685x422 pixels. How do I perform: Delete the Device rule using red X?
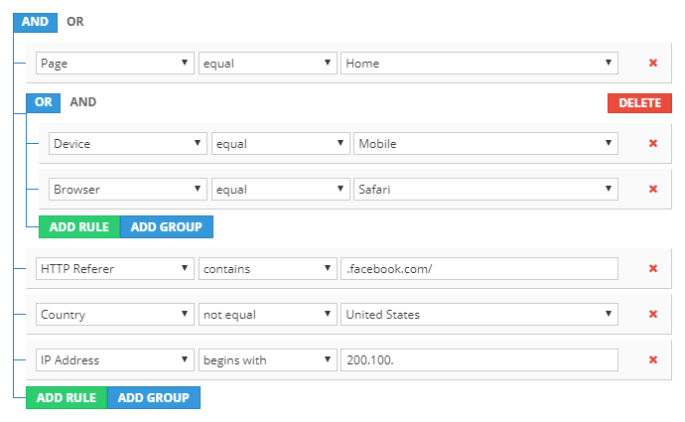click(x=653, y=144)
